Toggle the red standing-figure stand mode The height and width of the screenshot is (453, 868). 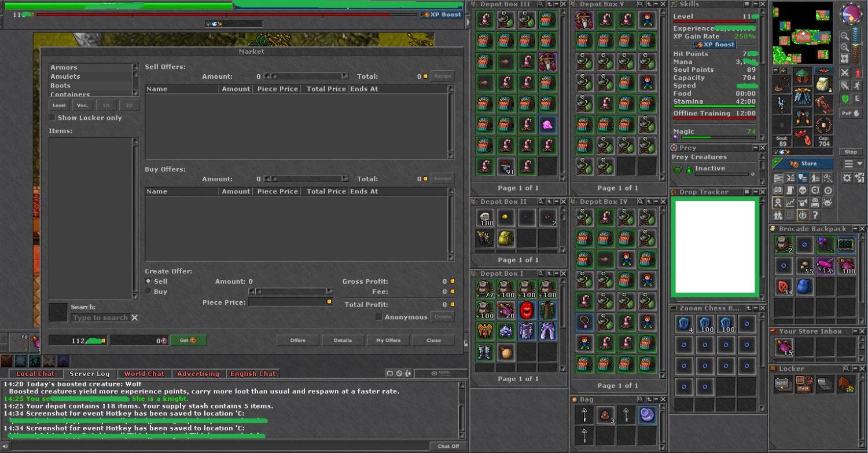pos(857,73)
